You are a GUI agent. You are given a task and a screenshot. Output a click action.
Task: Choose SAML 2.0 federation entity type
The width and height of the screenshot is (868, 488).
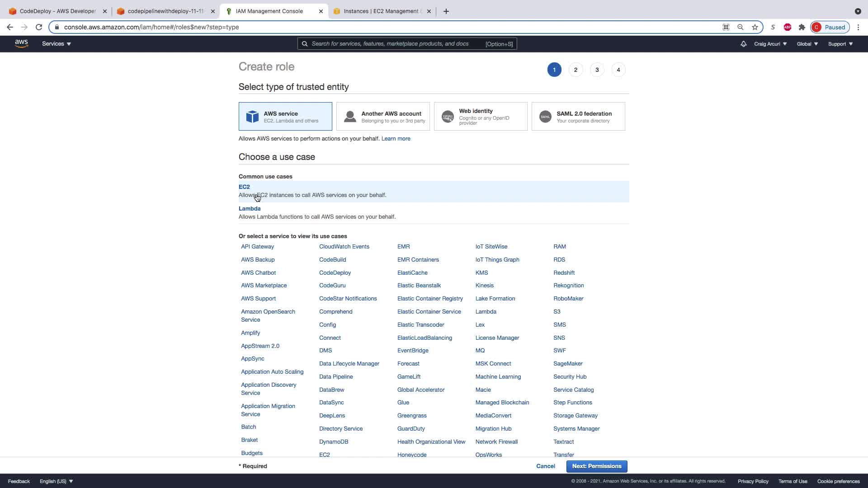[578, 117]
